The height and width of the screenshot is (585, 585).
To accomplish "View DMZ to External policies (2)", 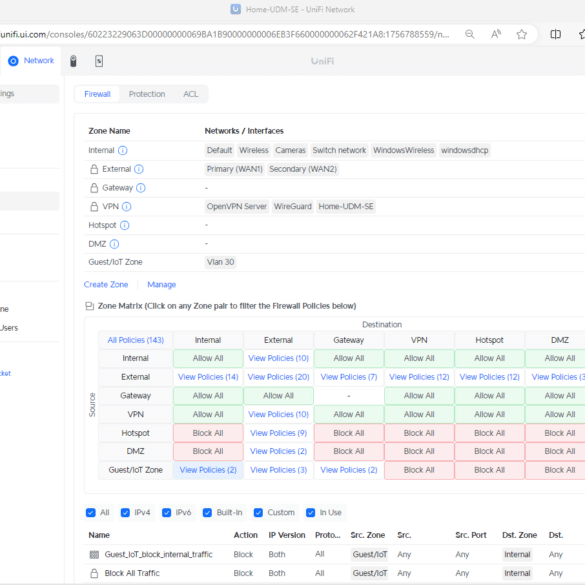I will [x=278, y=451].
